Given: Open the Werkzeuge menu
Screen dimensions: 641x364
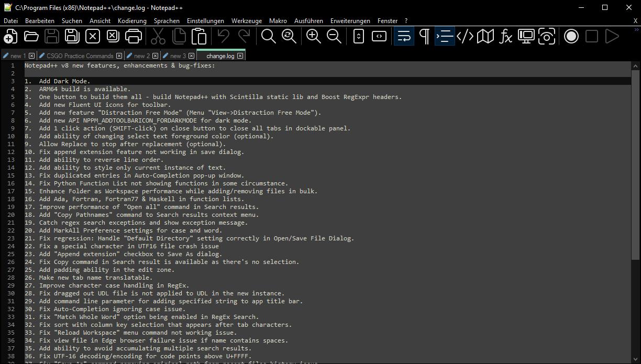Looking at the screenshot, I should (247, 21).
